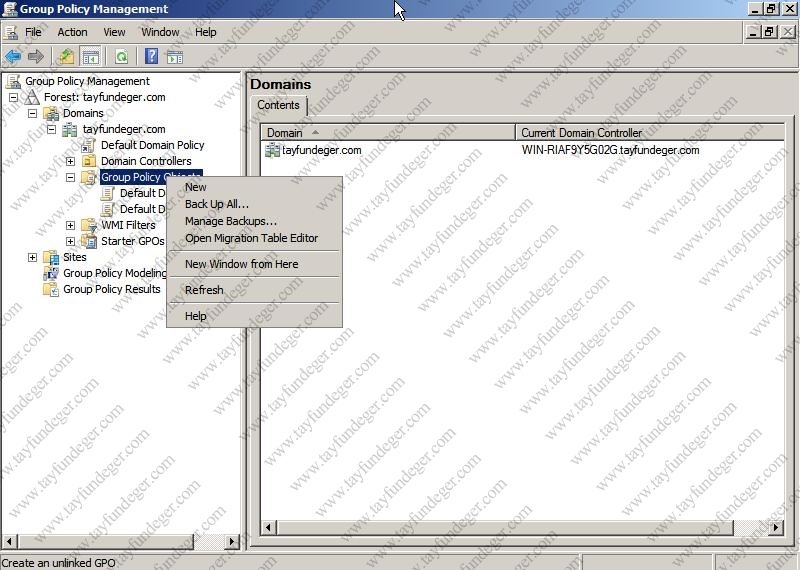Collapse the Domains node
Screen dimensions: 800x570
(x=33, y=113)
